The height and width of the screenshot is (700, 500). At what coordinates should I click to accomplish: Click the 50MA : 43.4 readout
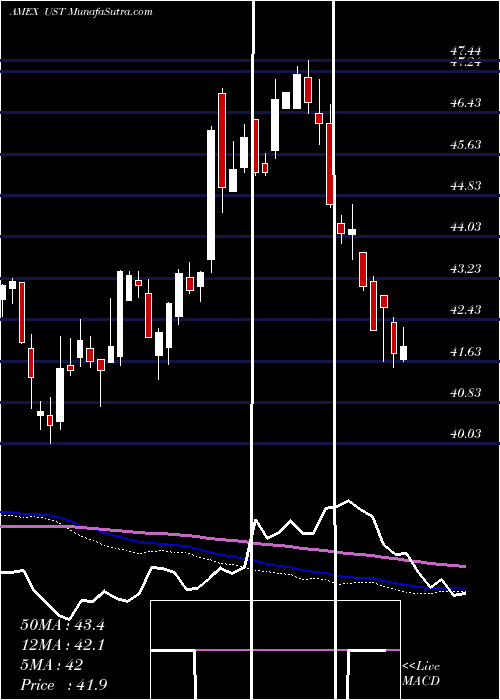(x=62, y=625)
